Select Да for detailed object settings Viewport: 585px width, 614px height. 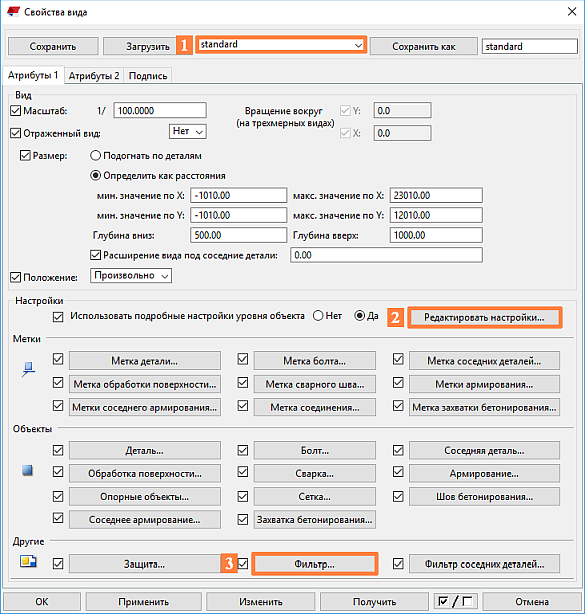point(359,316)
